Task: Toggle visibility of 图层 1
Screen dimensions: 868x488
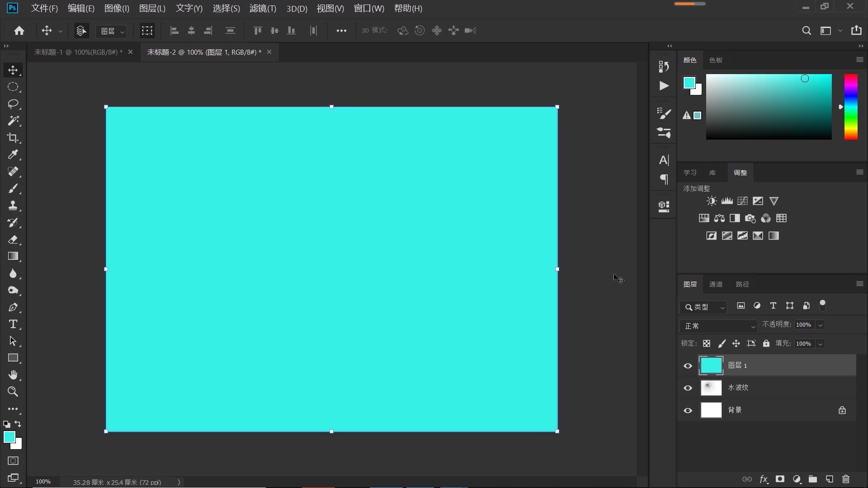Action: point(688,366)
